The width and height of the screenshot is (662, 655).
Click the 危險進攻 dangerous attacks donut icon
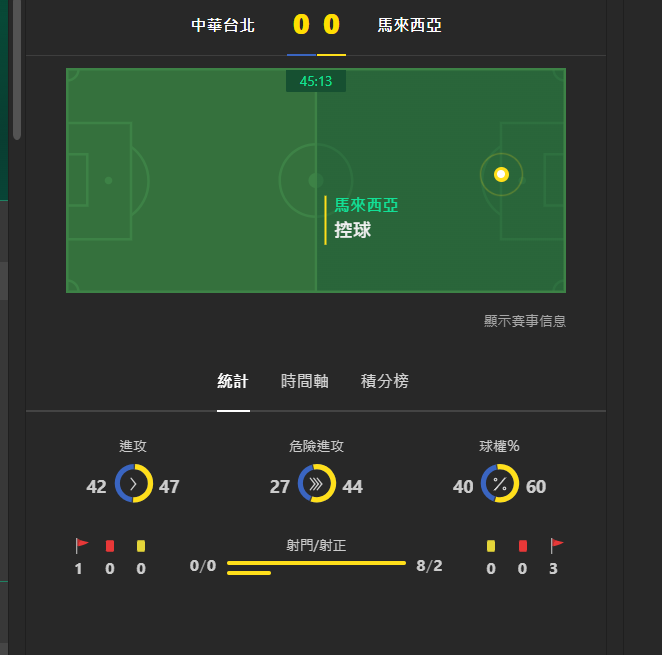(x=316, y=483)
